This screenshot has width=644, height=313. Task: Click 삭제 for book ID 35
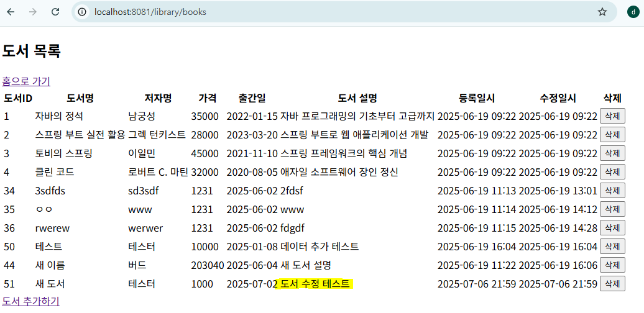[612, 209]
